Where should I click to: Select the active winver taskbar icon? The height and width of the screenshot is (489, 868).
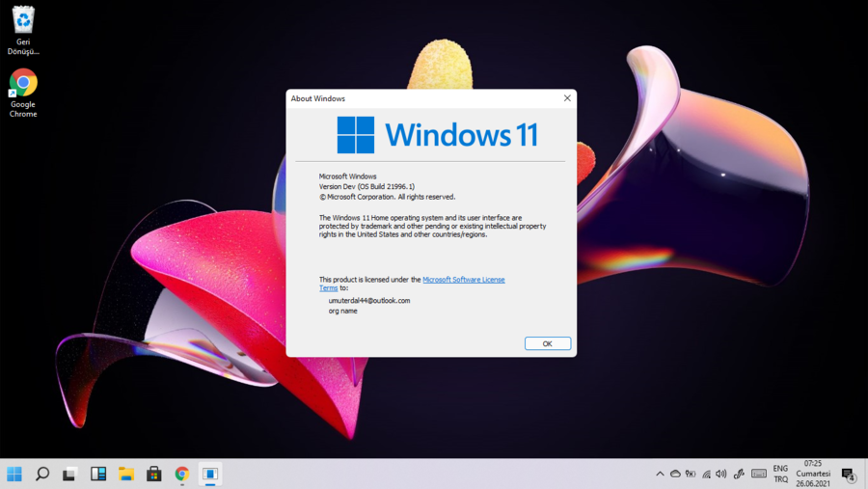coord(210,474)
